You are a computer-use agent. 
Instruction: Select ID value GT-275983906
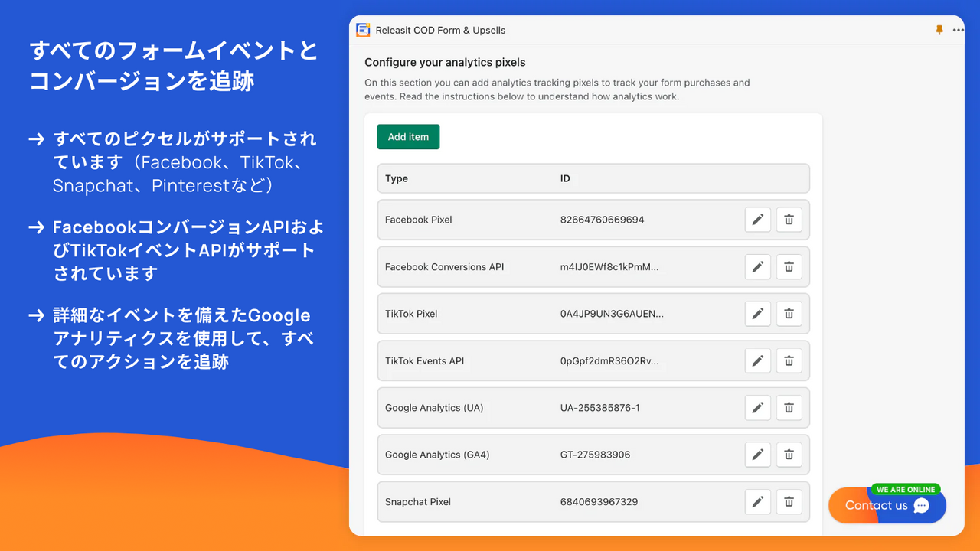point(596,455)
